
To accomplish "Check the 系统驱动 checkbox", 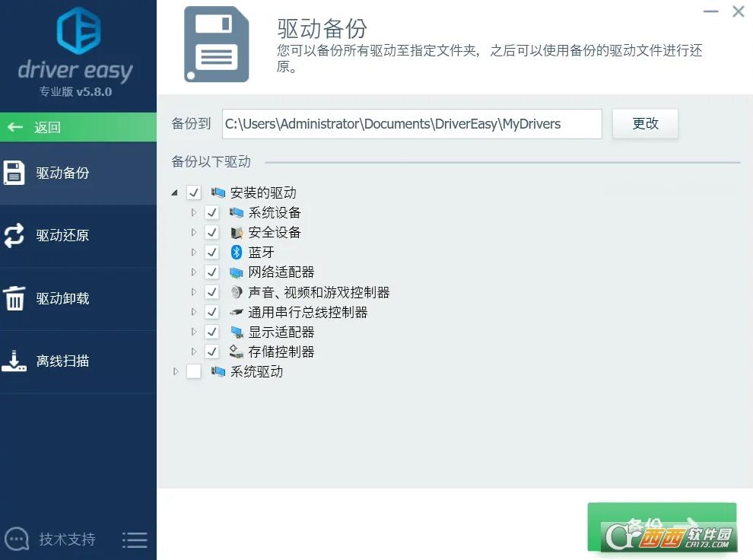I will click(x=193, y=371).
